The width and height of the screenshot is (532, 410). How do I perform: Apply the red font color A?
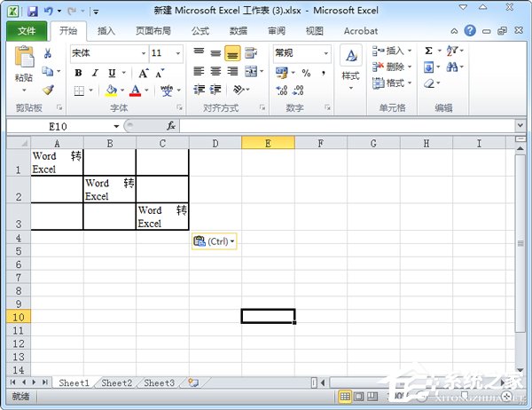click(136, 91)
